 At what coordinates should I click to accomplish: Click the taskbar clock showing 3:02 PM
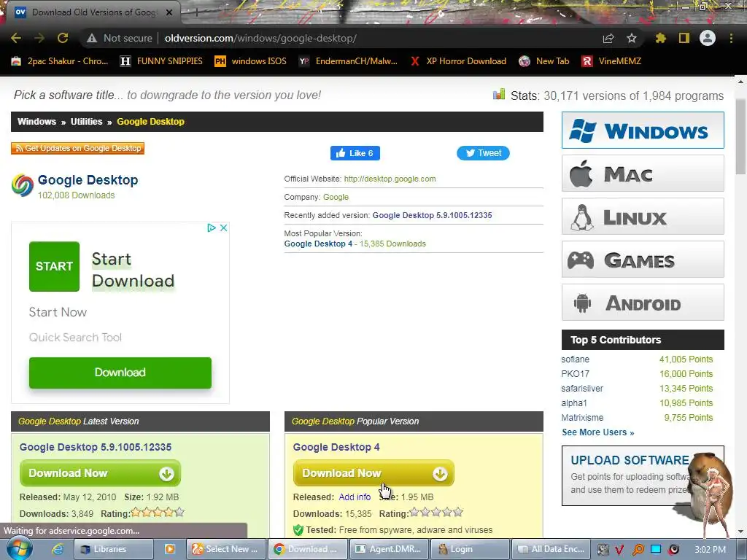710,550
